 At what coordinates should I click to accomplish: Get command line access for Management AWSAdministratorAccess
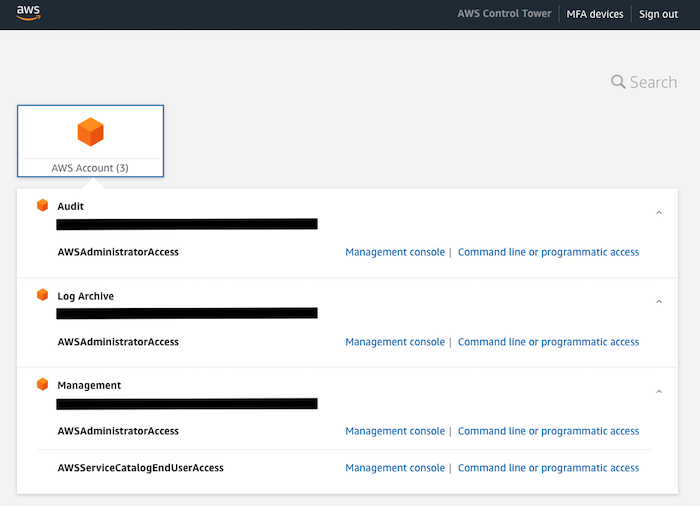click(548, 431)
